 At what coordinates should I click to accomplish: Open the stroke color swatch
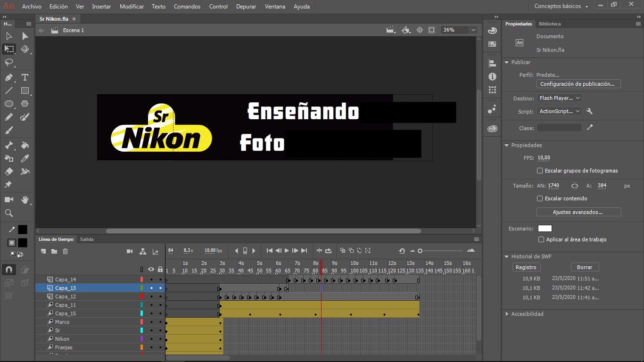(x=23, y=230)
